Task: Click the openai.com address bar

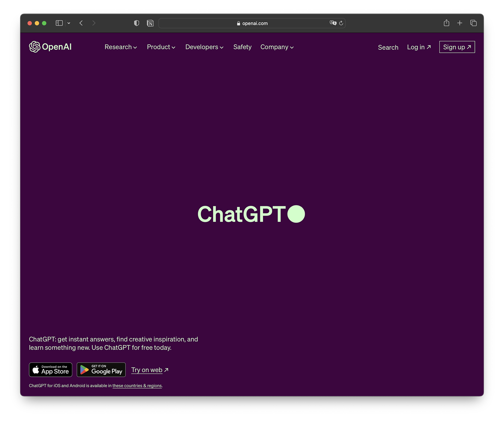Action: 252,23
